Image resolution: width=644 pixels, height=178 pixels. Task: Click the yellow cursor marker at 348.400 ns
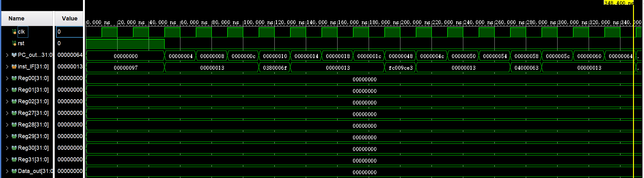(x=619, y=3)
